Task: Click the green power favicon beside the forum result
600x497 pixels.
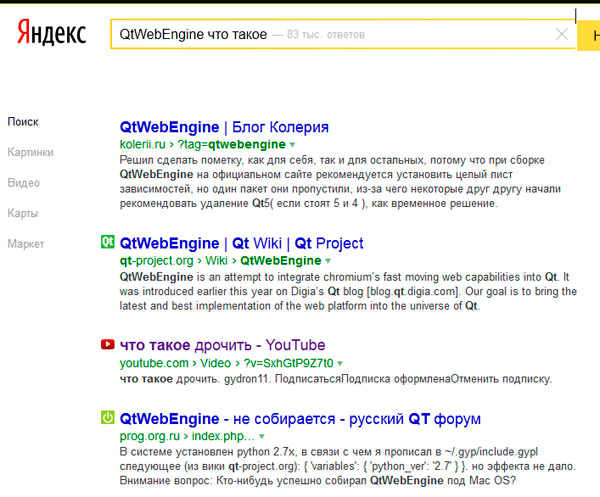Action: (108, 417)
